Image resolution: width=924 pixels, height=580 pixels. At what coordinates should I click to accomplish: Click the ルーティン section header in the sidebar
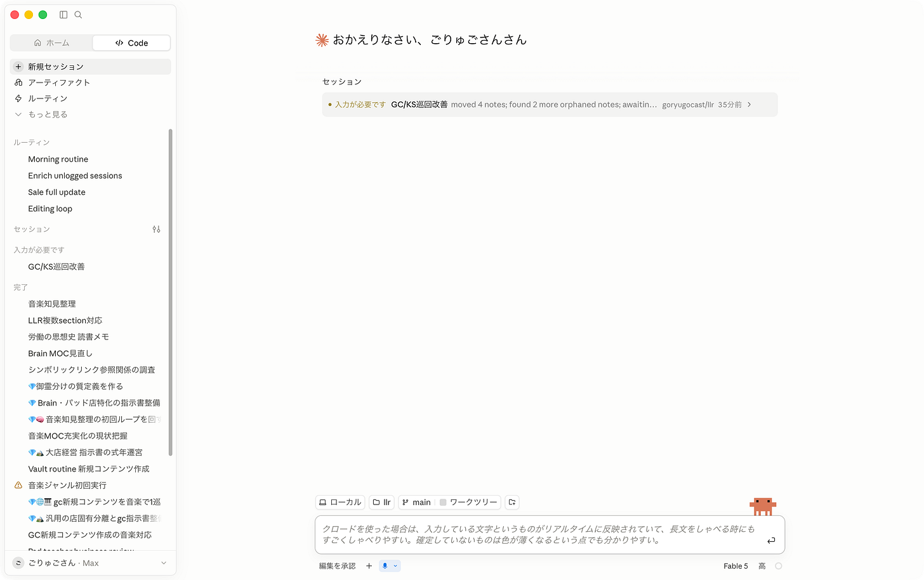pos(32,143)
